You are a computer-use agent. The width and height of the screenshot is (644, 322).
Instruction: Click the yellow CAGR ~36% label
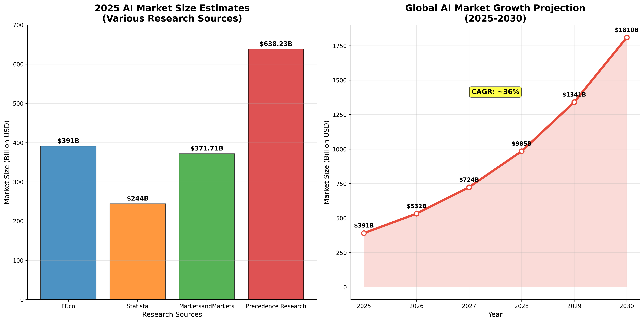tap(495, 92)
